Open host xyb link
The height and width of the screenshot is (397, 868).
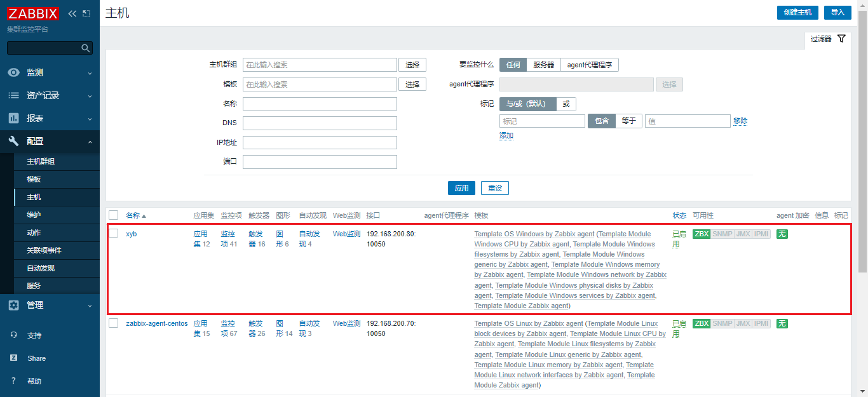tap(132, 234)
